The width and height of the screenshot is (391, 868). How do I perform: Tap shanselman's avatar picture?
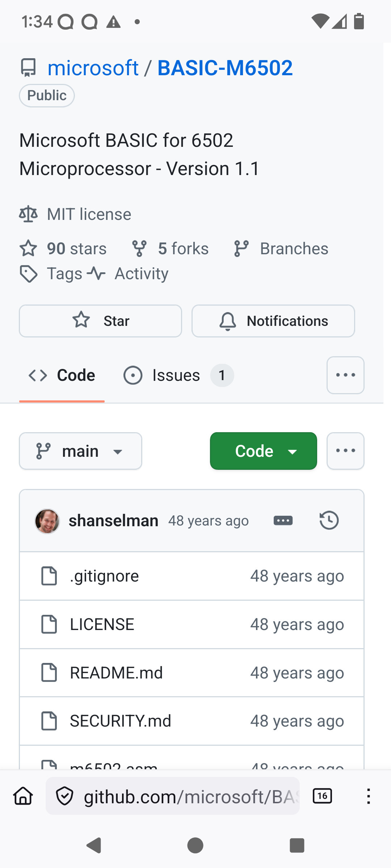[47, 521]
